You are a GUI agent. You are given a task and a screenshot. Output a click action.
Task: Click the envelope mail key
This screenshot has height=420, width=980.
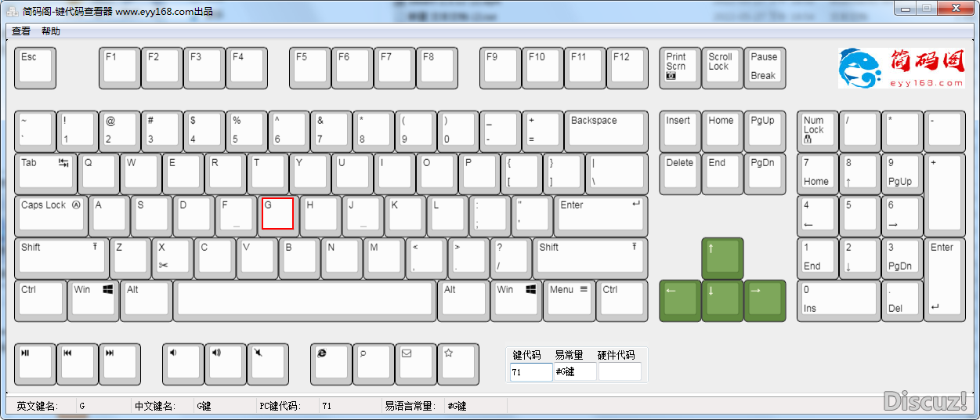pos(415,364)
